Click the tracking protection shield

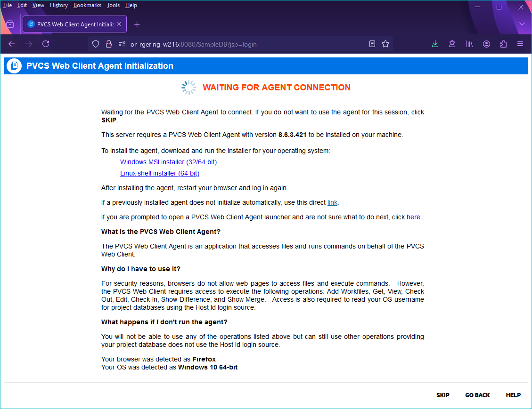96,44
